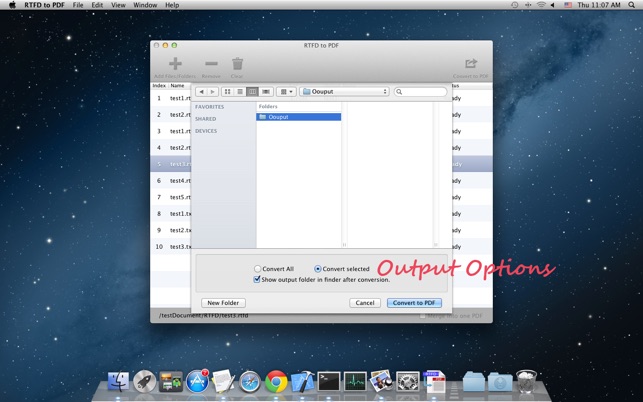Click the Wi-Fi status icon
This screenshot has width=643, height=402.
(541, 5)
